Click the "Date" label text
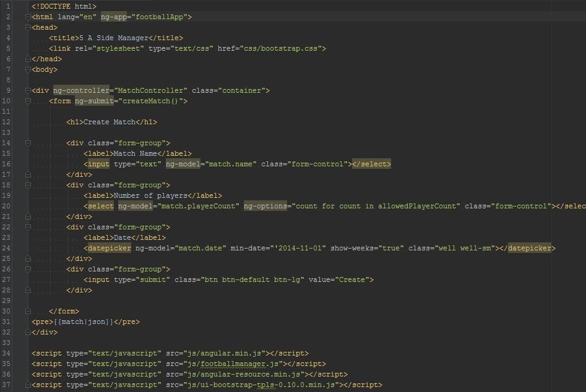Screen dimensions: 586x392 pos(122,237)
